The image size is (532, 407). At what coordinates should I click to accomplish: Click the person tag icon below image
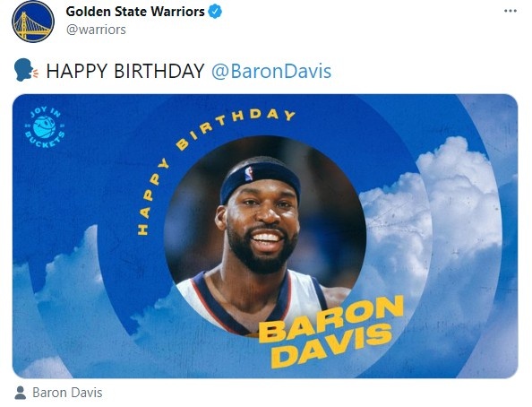(21, 393)
